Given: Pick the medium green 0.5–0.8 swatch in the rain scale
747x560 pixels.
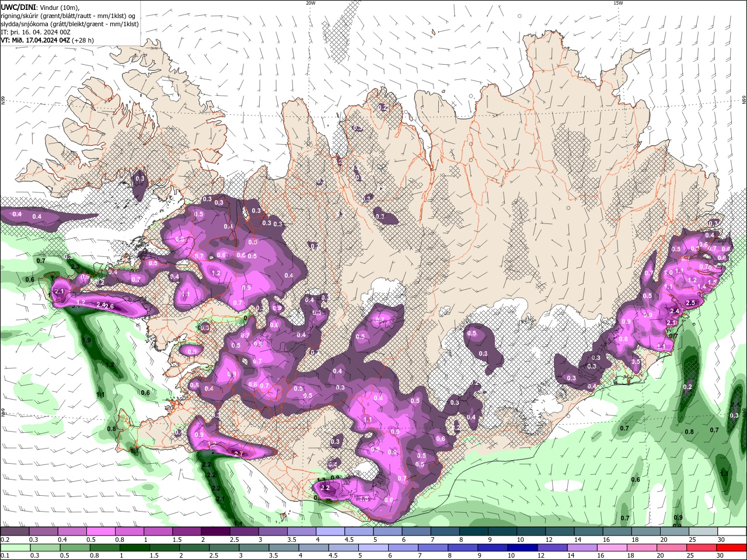Looking at the screenshot, I should point(75,548).
